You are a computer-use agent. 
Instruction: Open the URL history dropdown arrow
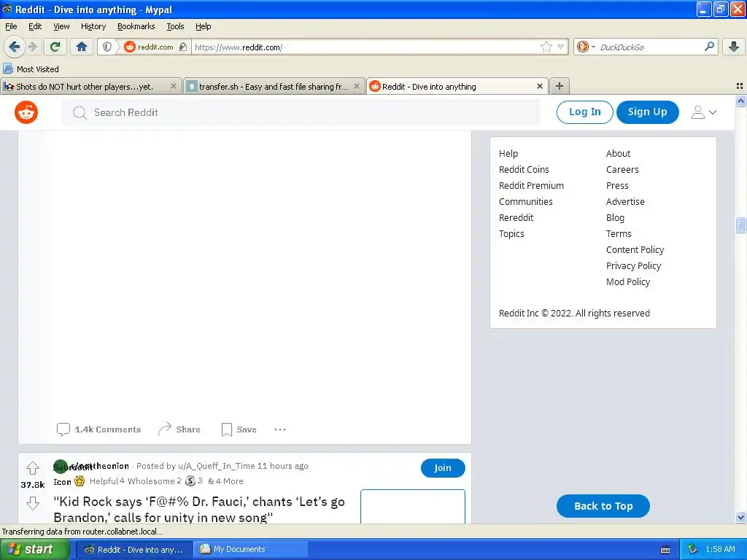561,47
